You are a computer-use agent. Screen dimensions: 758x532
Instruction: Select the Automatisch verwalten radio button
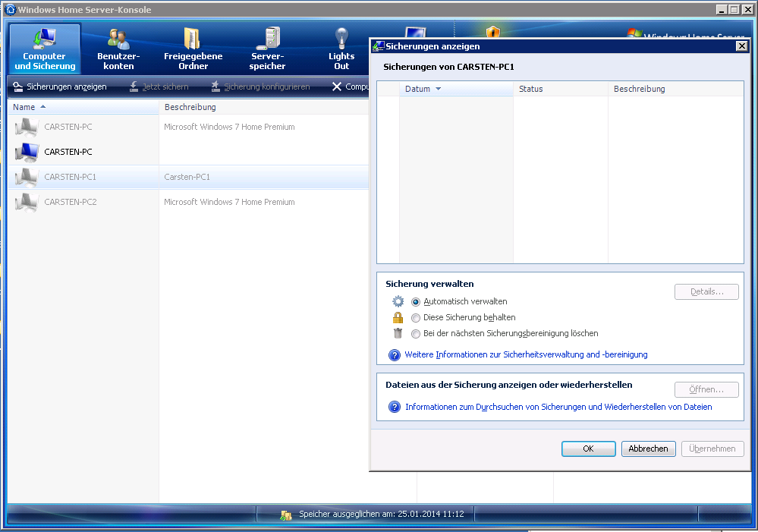click(416, 302)
